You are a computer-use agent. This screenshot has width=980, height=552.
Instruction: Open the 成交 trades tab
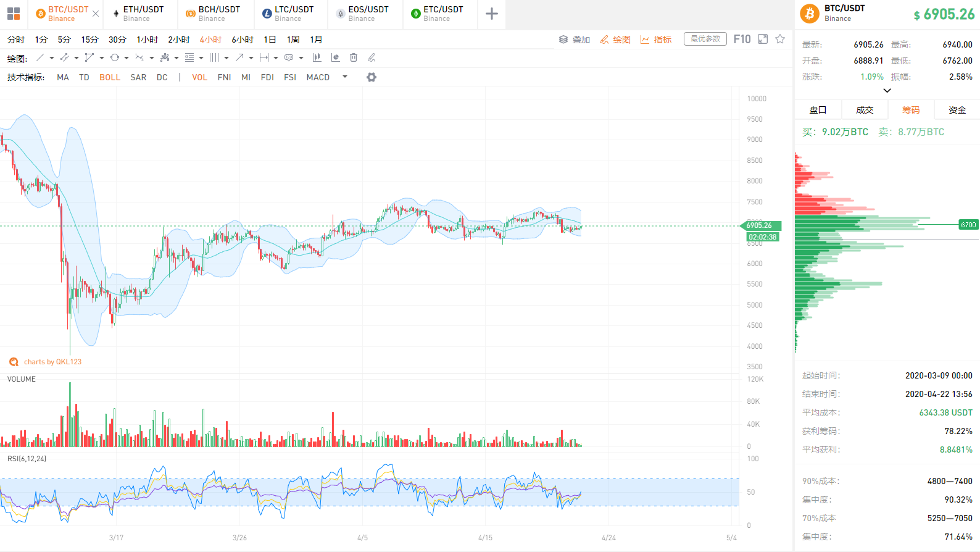[865, 110]
